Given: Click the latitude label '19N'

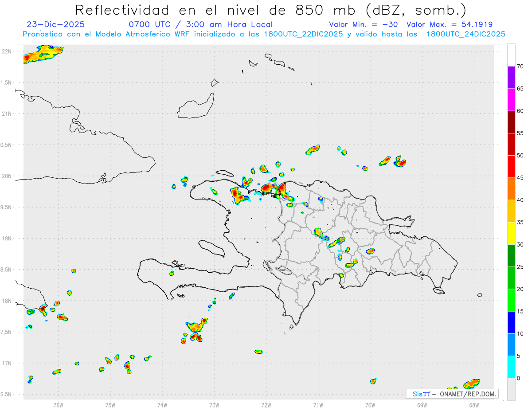Looking at the screenshot, I should coord(7,239).
